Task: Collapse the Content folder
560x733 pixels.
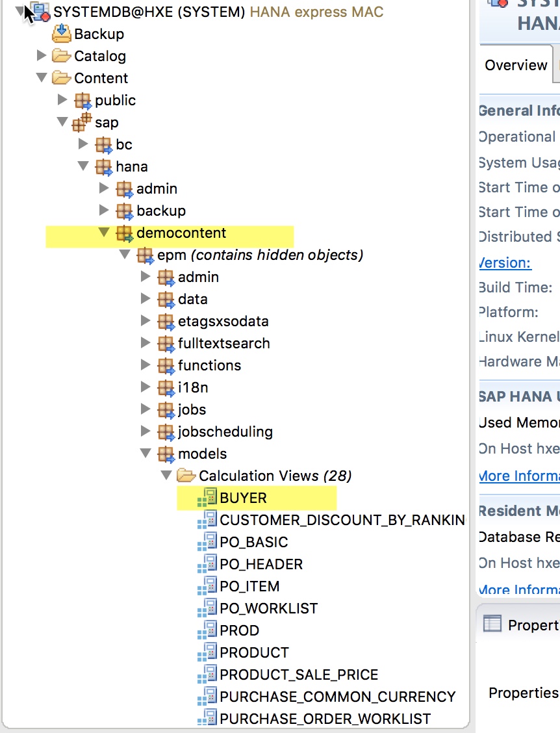Action: click(42, 77)
